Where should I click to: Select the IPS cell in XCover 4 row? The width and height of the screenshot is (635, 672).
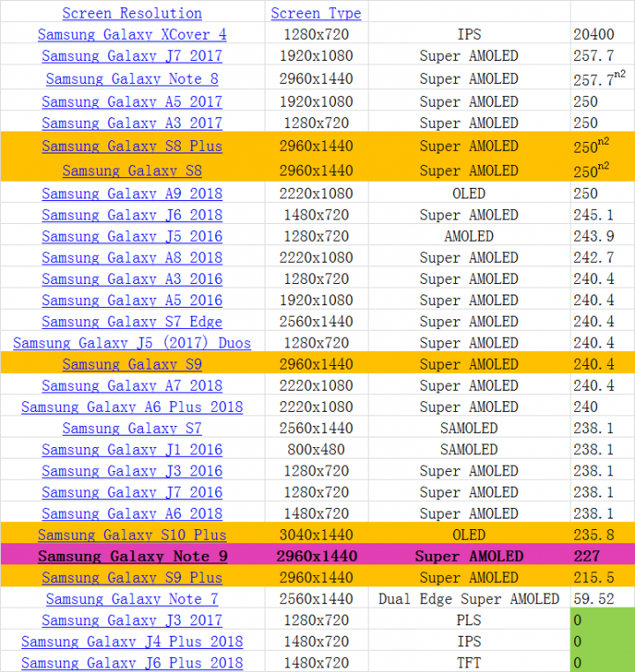[x=469, y=34]
